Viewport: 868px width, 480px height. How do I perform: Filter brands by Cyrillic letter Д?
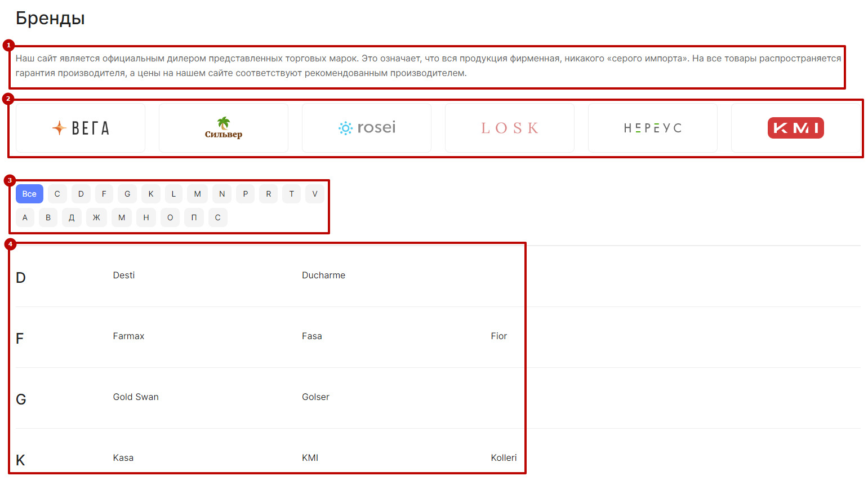pos(72,217)
